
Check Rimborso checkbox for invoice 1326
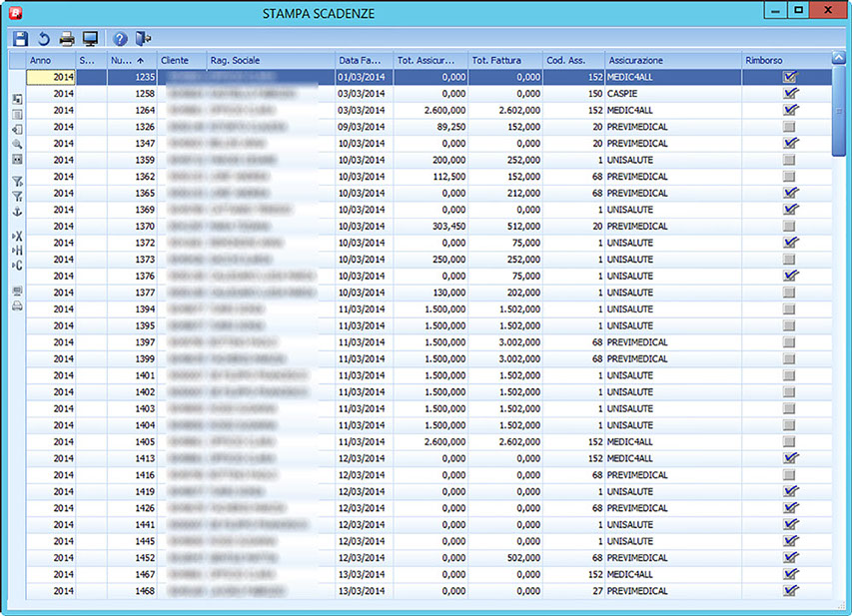[790, 127]
